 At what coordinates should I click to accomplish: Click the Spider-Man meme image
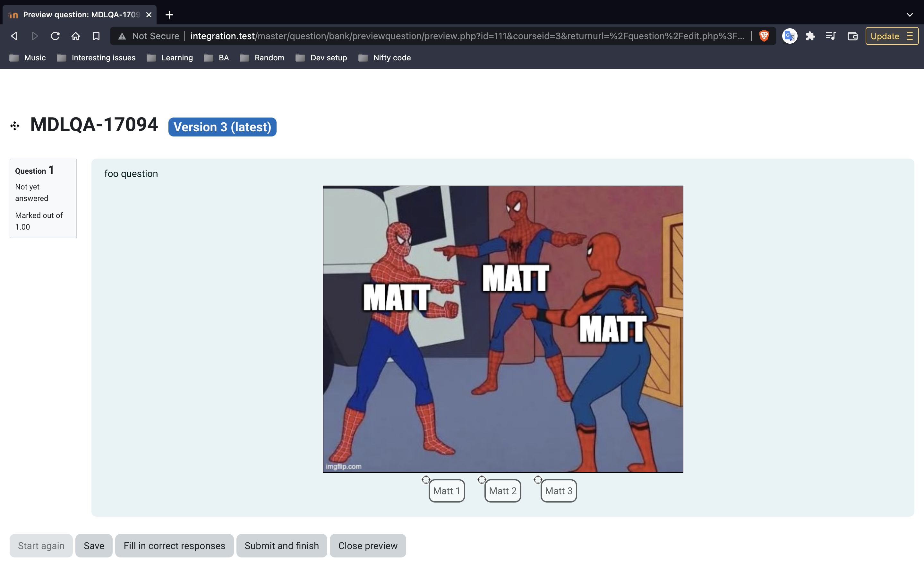tap(503, 329)
